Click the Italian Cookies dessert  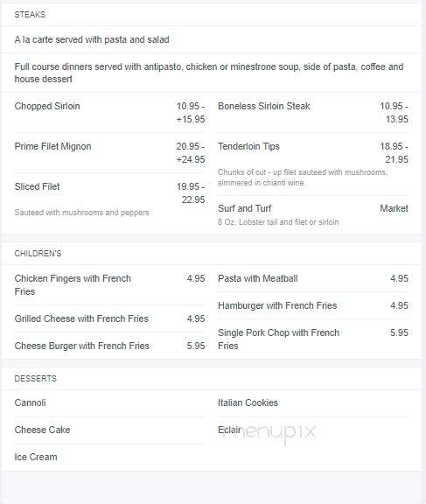coord(248,402)
